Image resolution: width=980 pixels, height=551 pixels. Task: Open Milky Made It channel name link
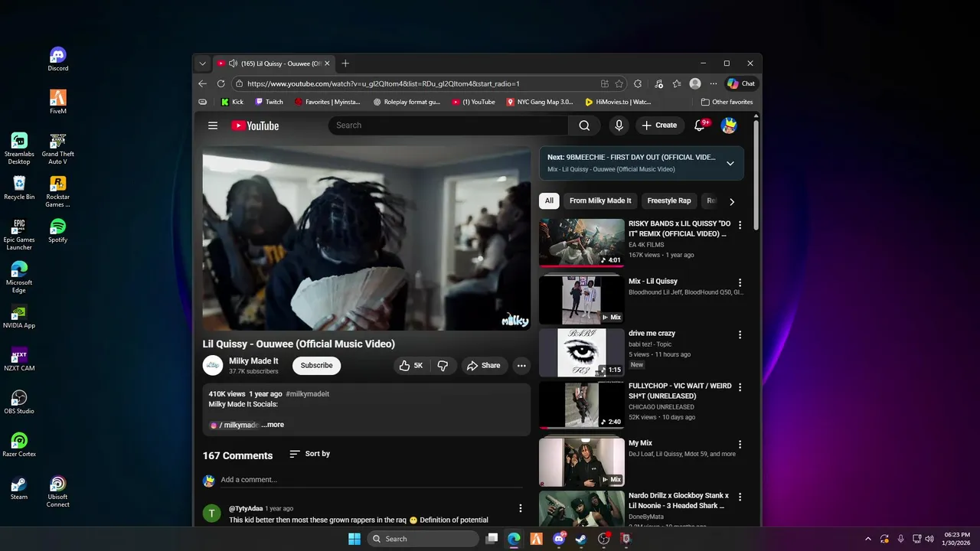[253, 361]
